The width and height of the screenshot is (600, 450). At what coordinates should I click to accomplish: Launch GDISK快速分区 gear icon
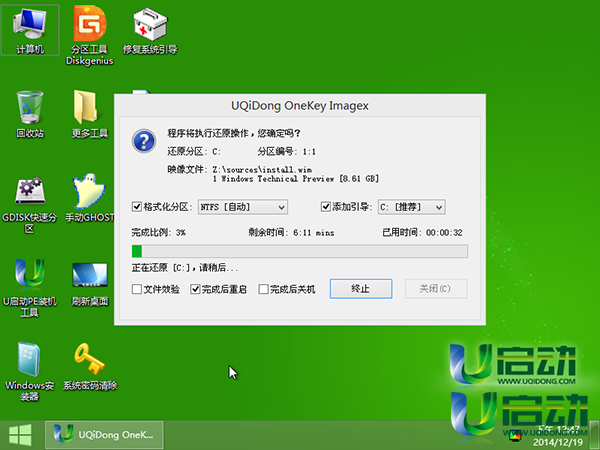(30, 204)
